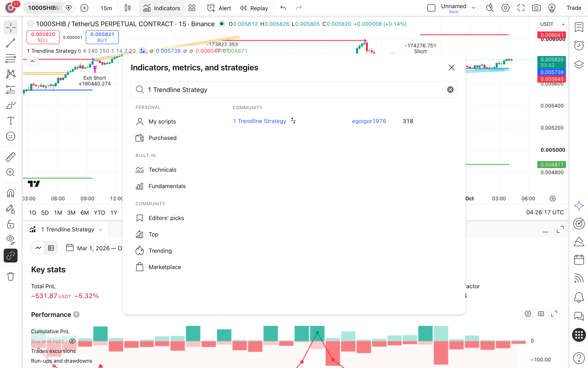Click the 0.005821 BUY button

[x=102, y=37]
